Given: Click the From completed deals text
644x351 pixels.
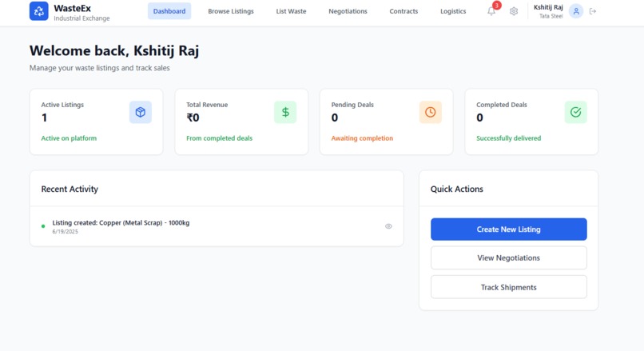Looking at the screenshot, I should (219, 138).
